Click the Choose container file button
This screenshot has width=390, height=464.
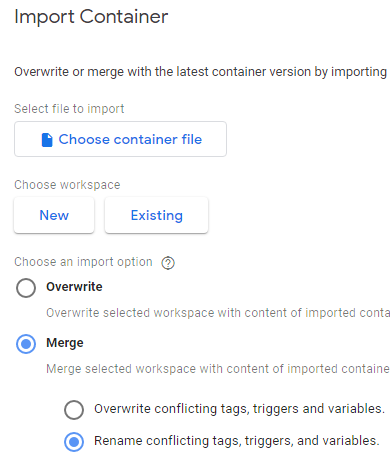pyautogui.click(x=120, y=139)
